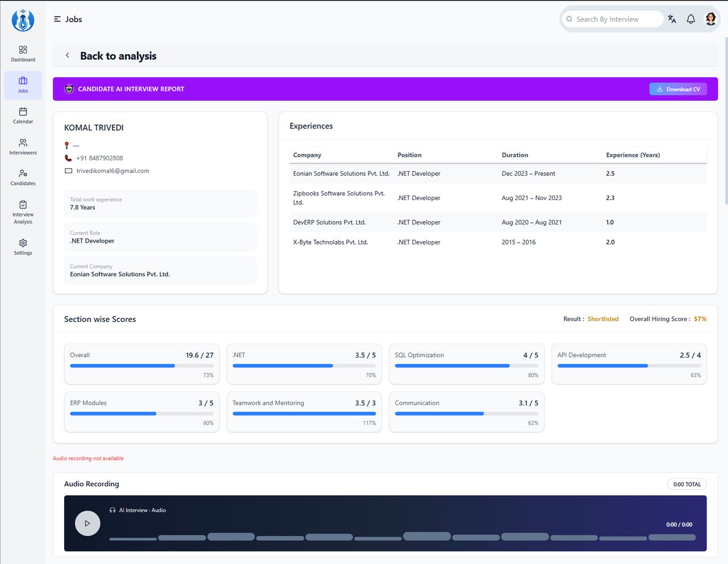The image size is (728, 564).
Task: Click the Dec 2023 – Present duration
Action: (x=528, y=173)
